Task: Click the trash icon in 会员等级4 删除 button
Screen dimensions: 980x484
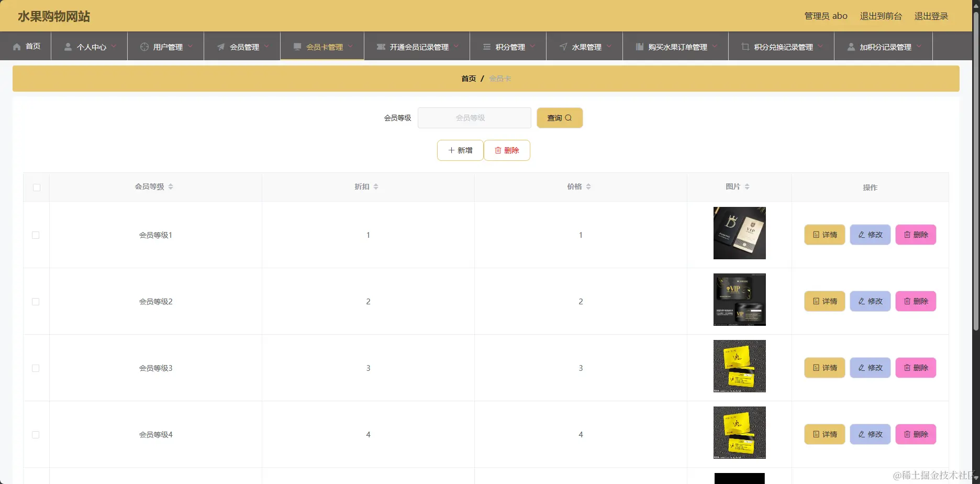Action: point(907,434)
